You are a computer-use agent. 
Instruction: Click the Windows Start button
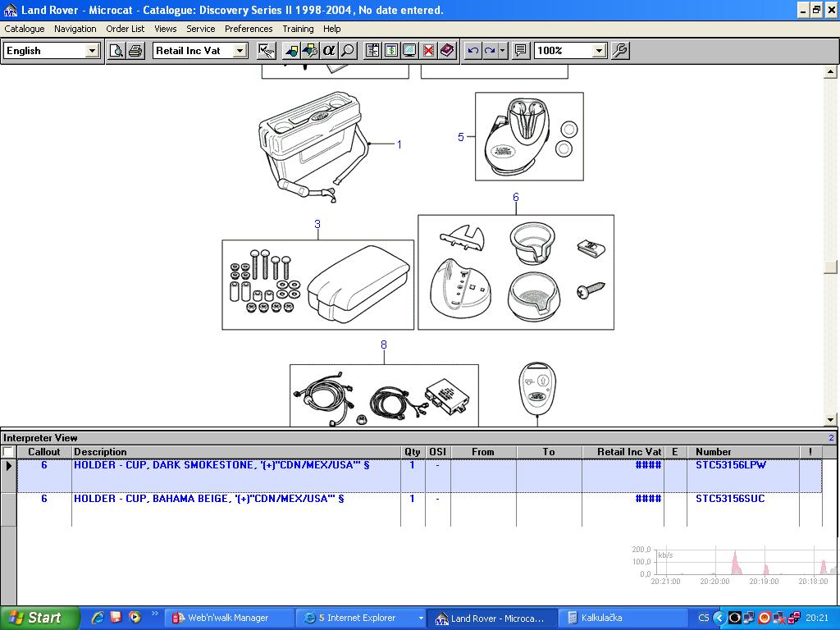click(39, 618)
